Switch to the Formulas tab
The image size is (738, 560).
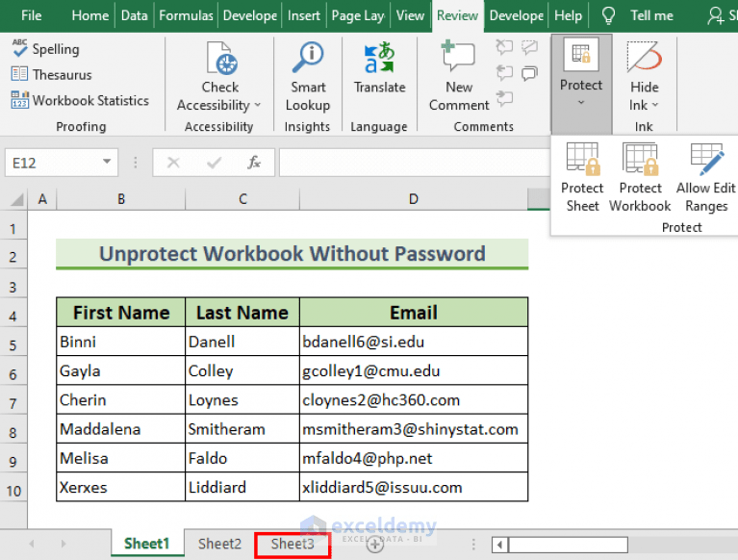186,15
